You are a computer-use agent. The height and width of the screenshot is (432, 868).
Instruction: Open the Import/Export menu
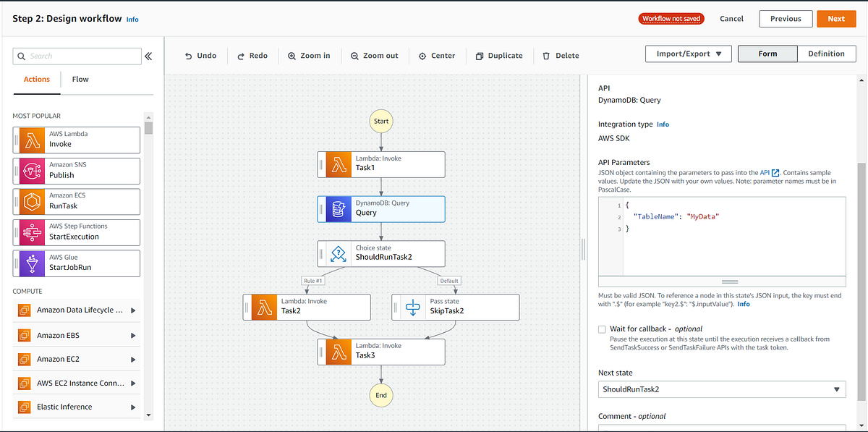pyautogui.click(x=688, y=54)
